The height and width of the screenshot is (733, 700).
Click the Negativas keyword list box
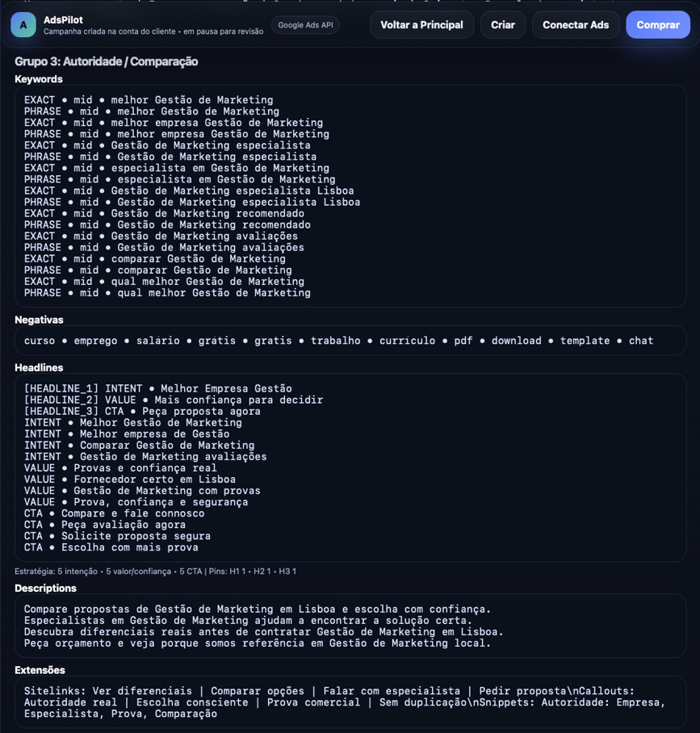(x=350, y=341)
